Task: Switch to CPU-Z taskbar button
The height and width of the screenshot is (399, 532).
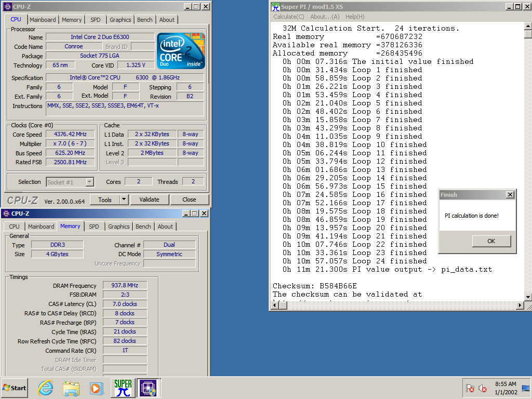Action: click(148, 388)
